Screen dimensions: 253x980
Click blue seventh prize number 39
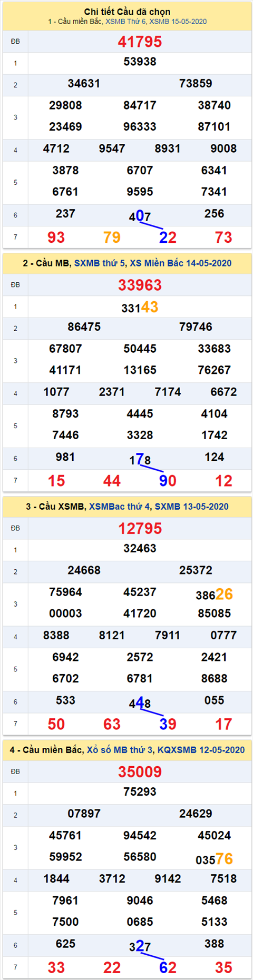point(168,724)
